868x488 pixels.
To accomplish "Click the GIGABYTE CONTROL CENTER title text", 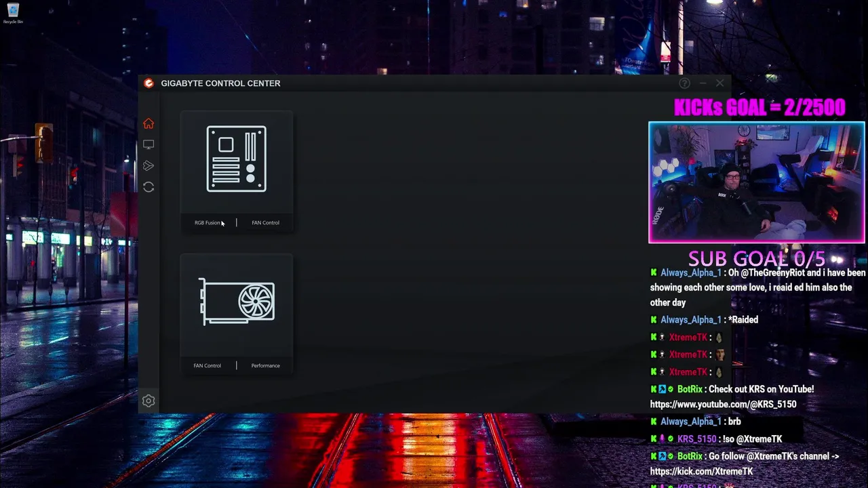I will [x=220, y=83].
